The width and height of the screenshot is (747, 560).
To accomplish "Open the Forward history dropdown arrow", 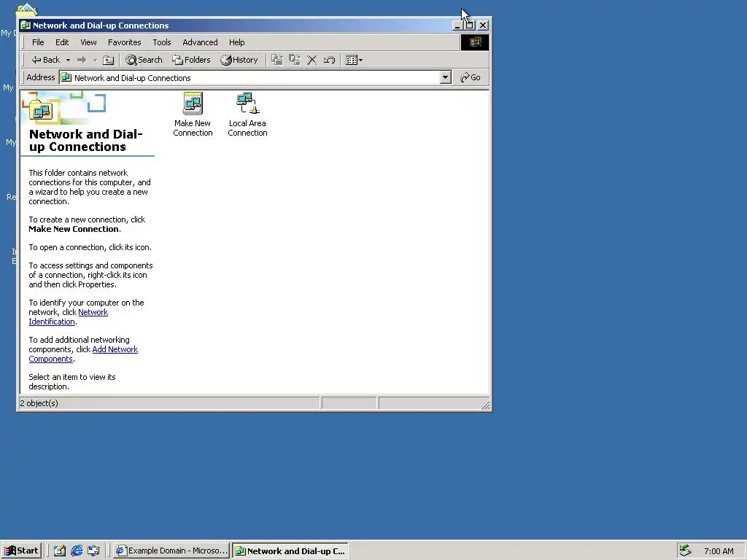I will click(95, 60).
